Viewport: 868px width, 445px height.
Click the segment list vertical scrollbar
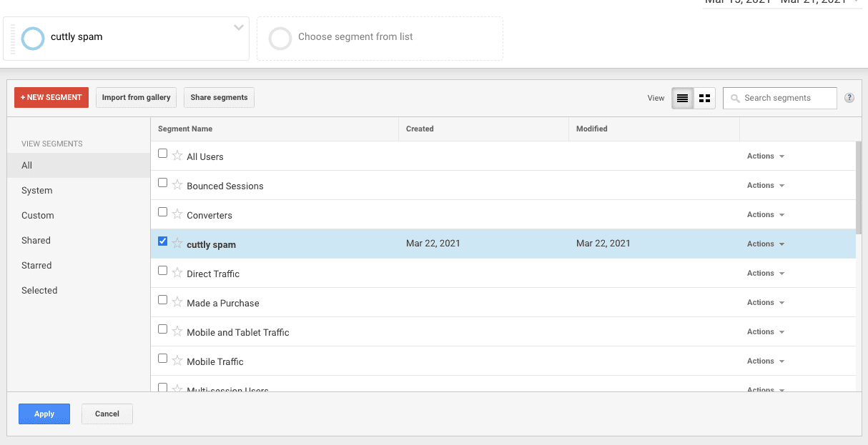coord(859,188)
